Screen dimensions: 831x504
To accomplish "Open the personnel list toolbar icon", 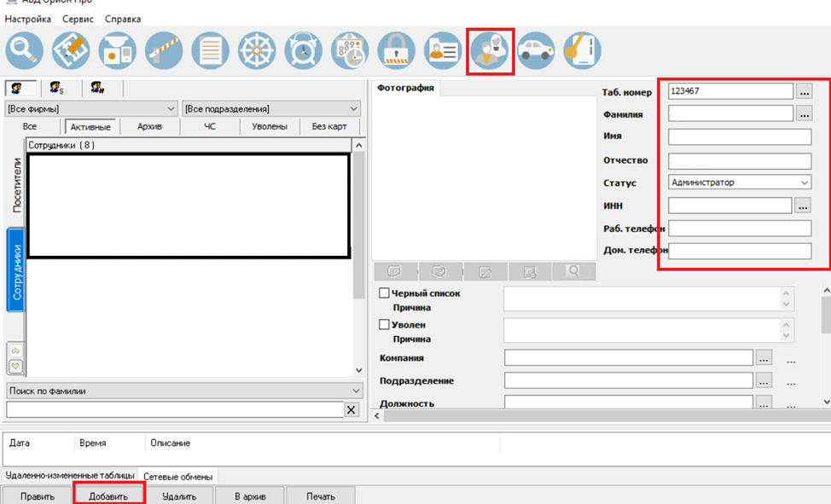I will tap(443, 50).
